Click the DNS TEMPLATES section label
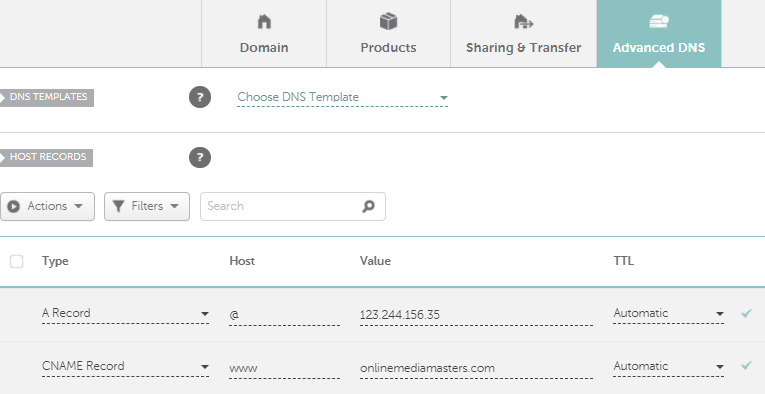The width and height of the screenshot is (765, 394). pos(47,97)
